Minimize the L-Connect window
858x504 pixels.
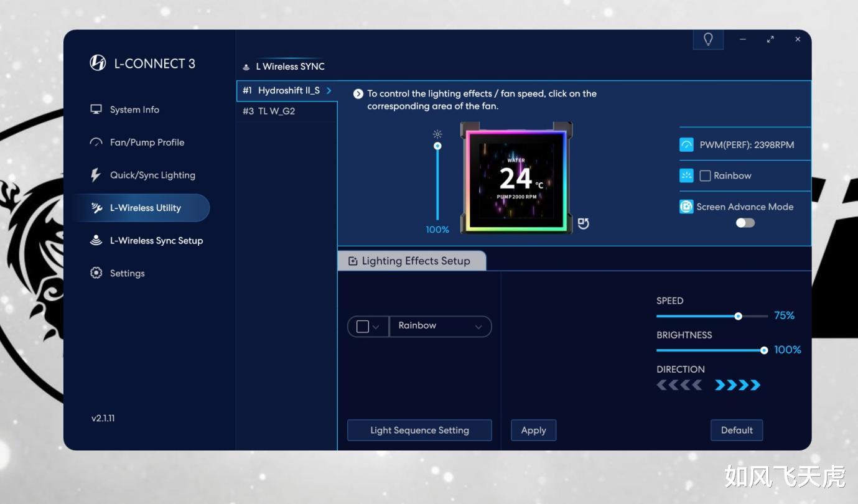point(743,39)
